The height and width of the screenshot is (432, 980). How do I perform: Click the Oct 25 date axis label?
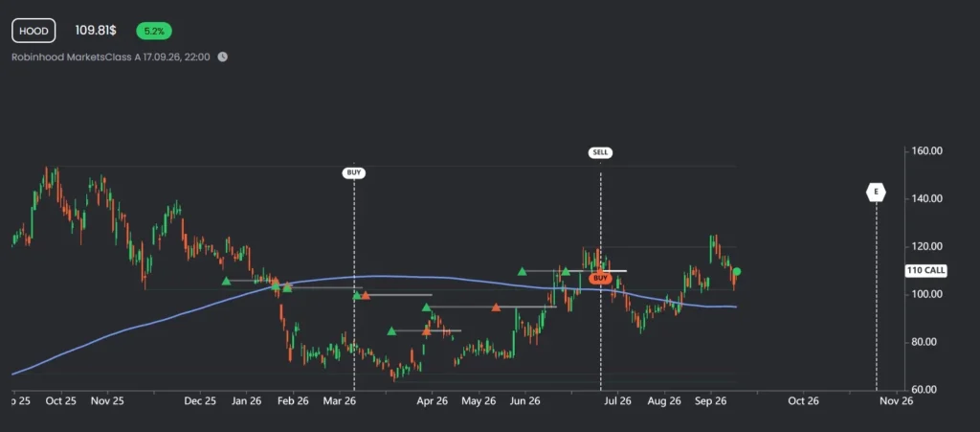click(61, 400)
